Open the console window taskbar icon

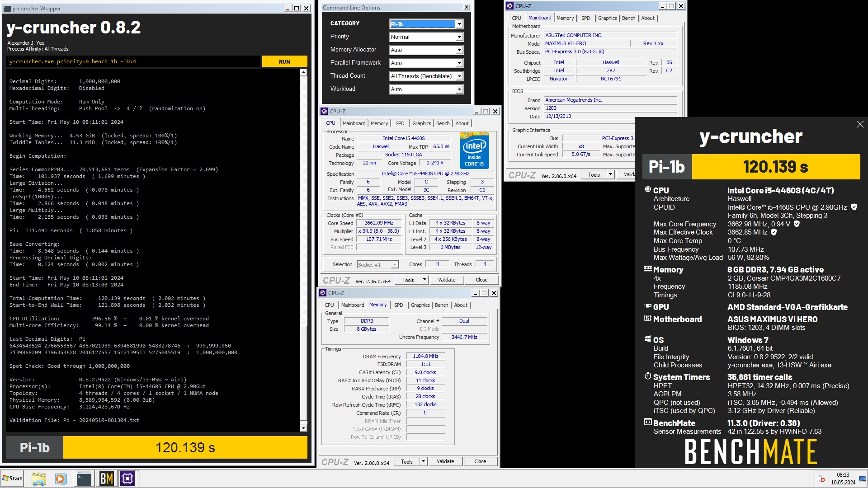click(x=84, y=479)
